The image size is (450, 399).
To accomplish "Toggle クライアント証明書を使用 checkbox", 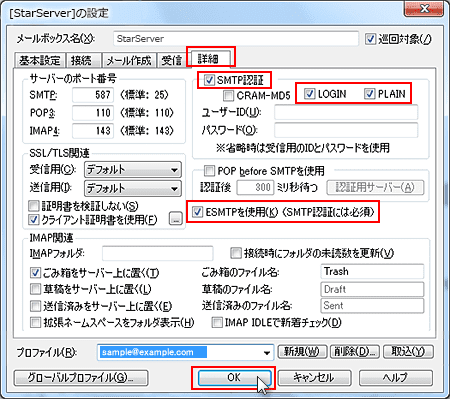I will point(34,219).
